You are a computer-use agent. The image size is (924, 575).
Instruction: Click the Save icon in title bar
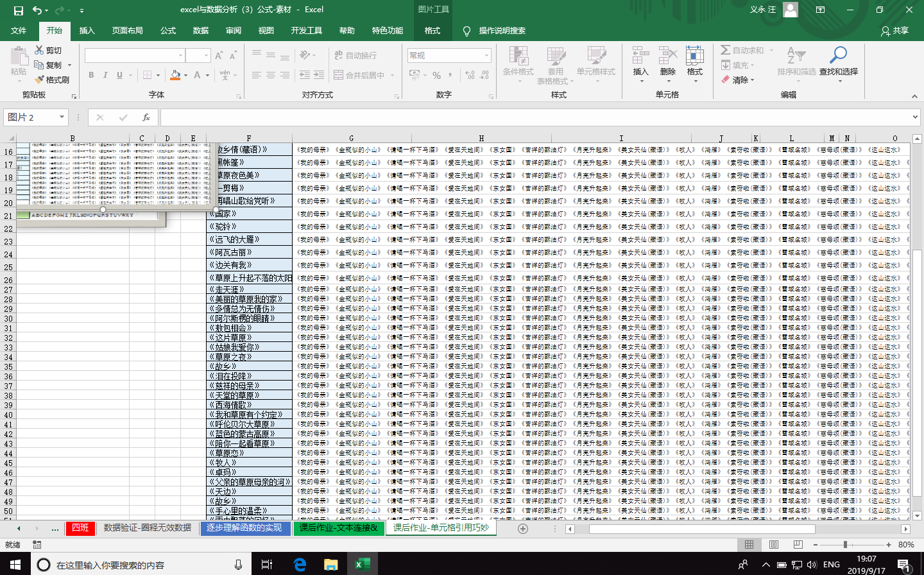18,10
